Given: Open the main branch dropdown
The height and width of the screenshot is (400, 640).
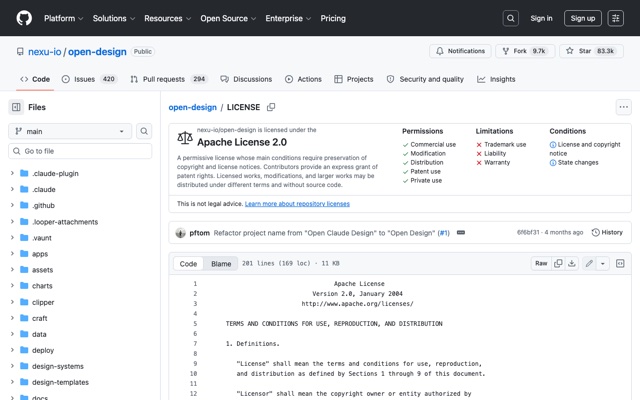Looking at the screenshot, I should point(70,131).
